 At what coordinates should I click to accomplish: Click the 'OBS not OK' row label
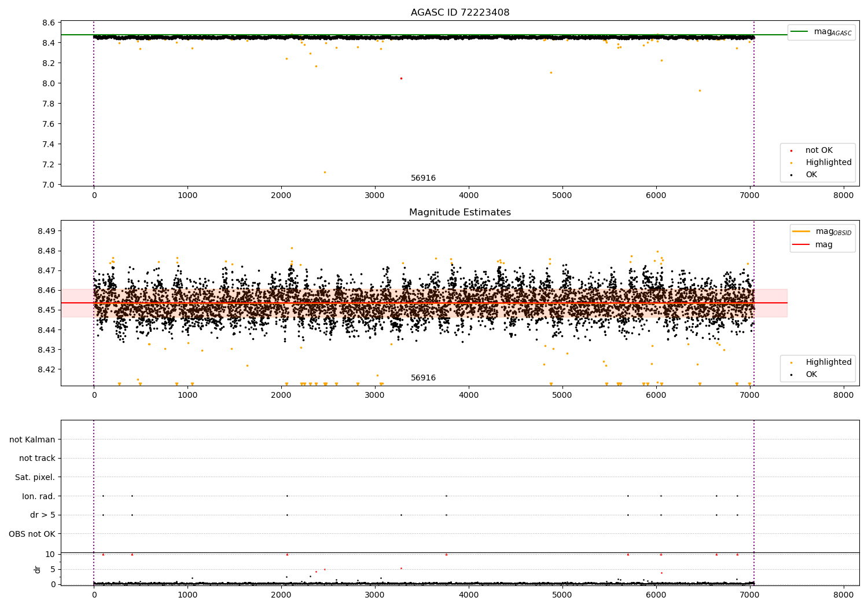[32, 534]
